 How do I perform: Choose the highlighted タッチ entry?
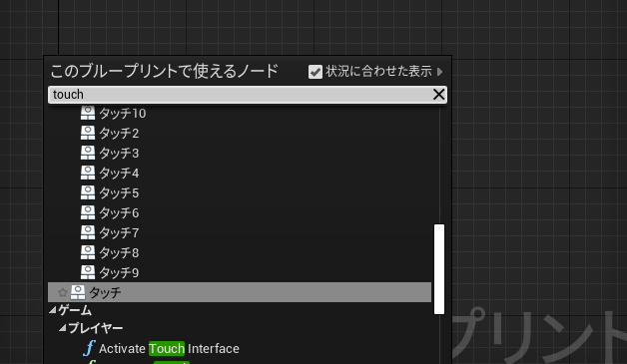tap(240, 292)
